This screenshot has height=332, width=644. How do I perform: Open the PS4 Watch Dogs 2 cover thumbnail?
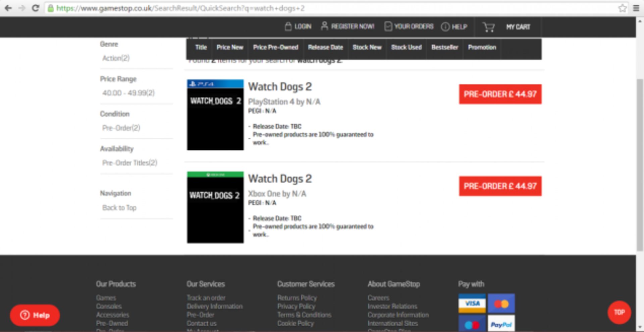pos(215,115)
